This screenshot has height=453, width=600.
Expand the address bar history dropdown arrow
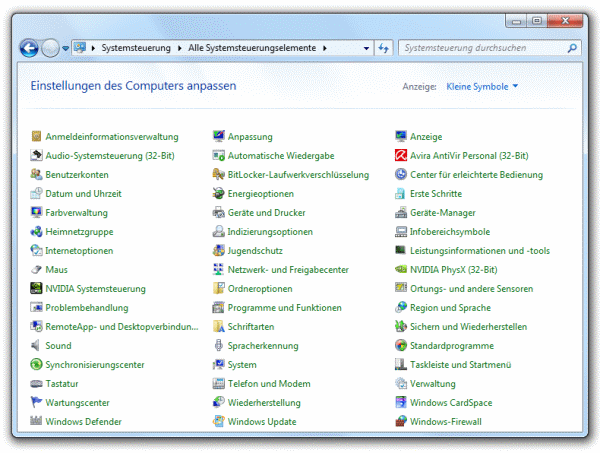365,48
